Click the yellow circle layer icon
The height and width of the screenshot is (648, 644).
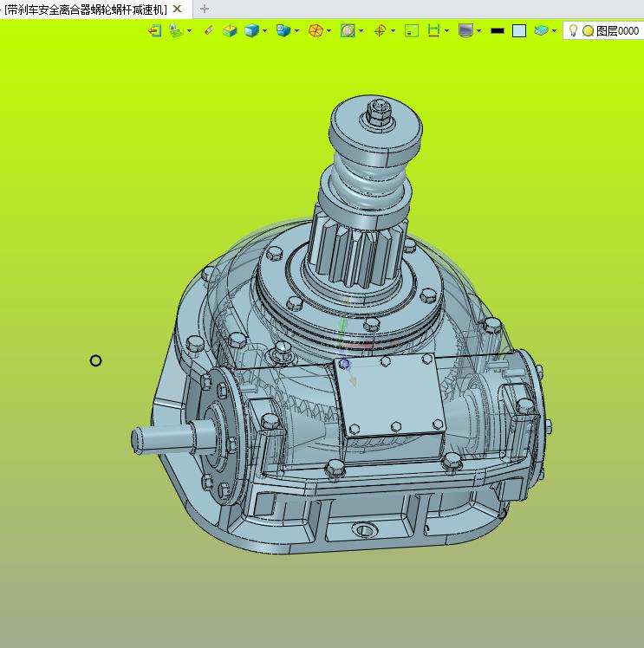(x=589, y=30)
